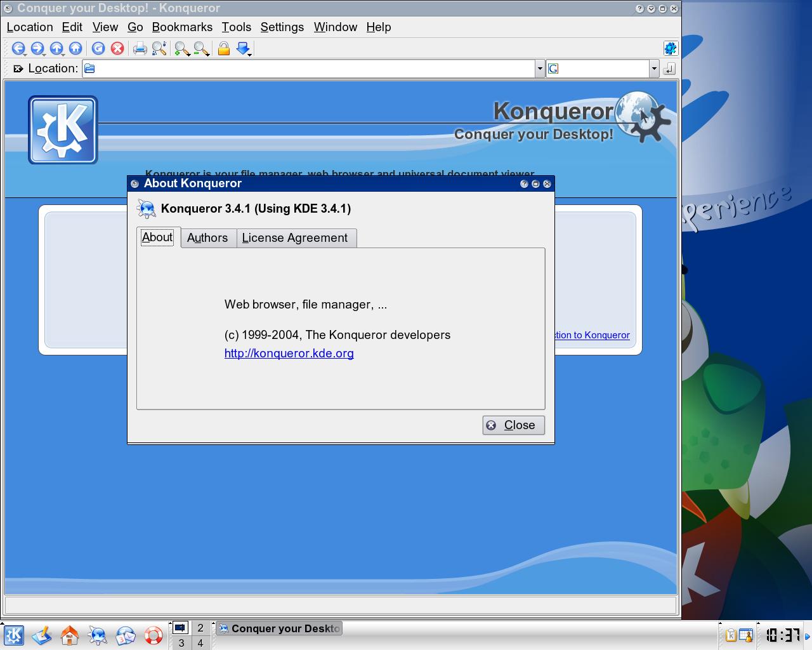812x650 pixels.
Task: Click the blue download arrow toolbar icon
Action: (244, 48)
